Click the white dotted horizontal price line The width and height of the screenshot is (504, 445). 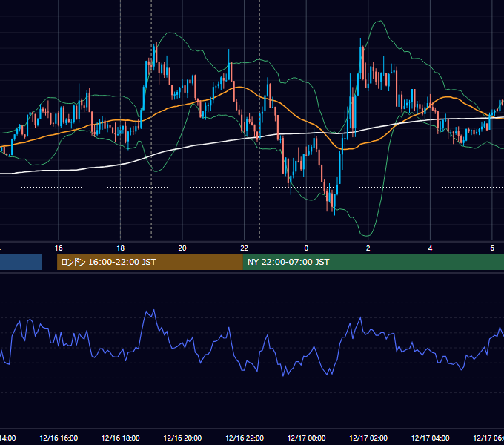coord(252,187)
